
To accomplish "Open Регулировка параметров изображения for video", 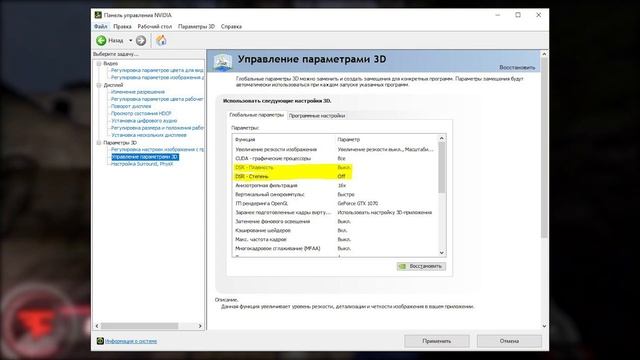I will click(x=157, y=78).
